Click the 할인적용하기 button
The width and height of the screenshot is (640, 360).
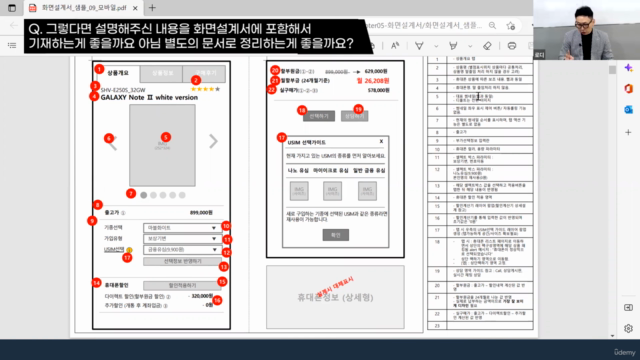coord(182,285)
